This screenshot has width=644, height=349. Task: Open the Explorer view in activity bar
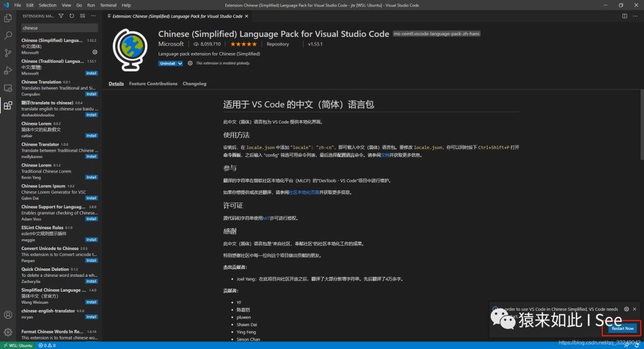coord(8,18)
